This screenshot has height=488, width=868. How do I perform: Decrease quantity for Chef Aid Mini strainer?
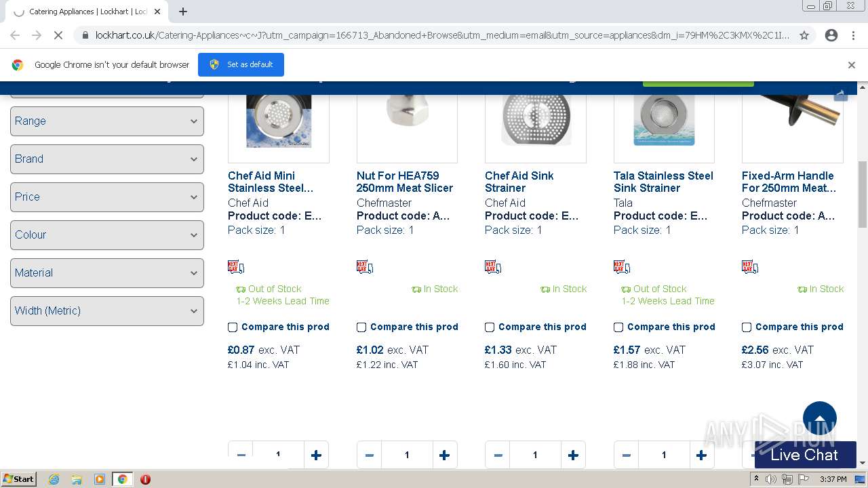[x=241, y=455]
